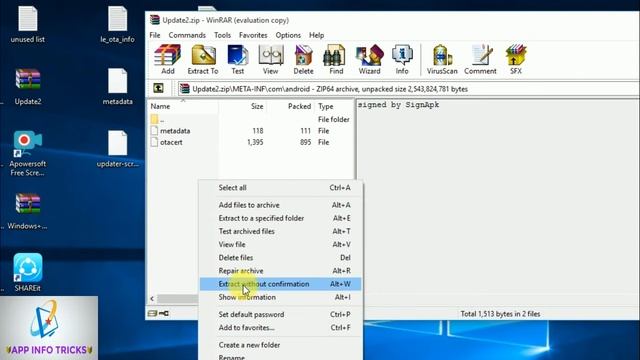The image size is (640, 360).
Task: Choose Set default password
Action: tap(280, 314)
